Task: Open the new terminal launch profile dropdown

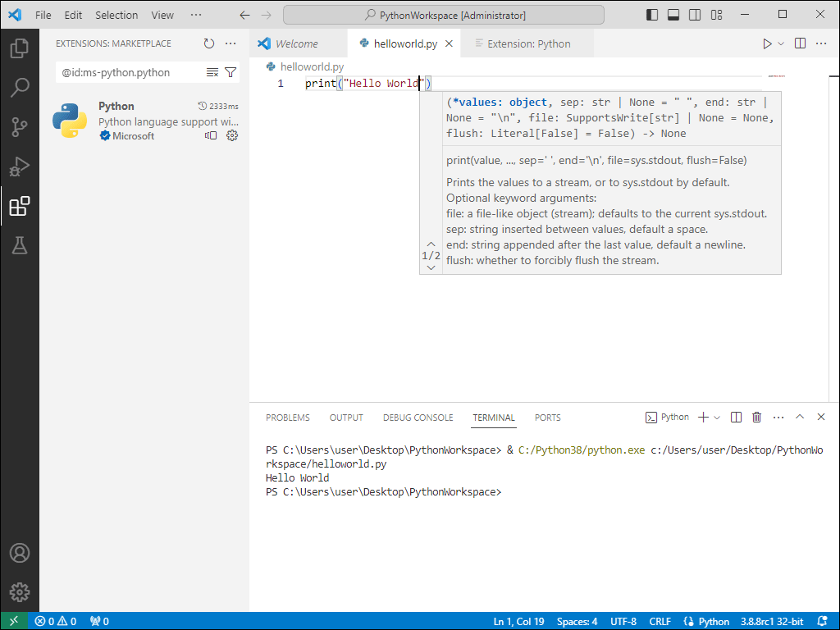Action: point(717,418)
